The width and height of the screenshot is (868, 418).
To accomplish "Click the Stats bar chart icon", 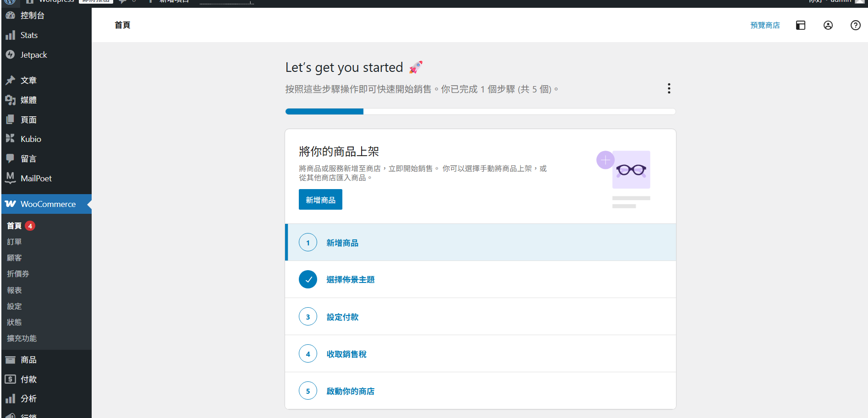I will pos(10,35).
